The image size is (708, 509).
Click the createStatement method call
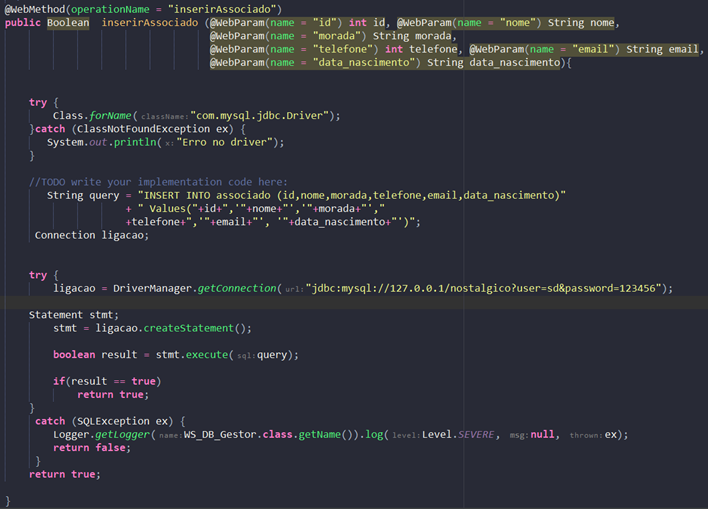[188, 328]
